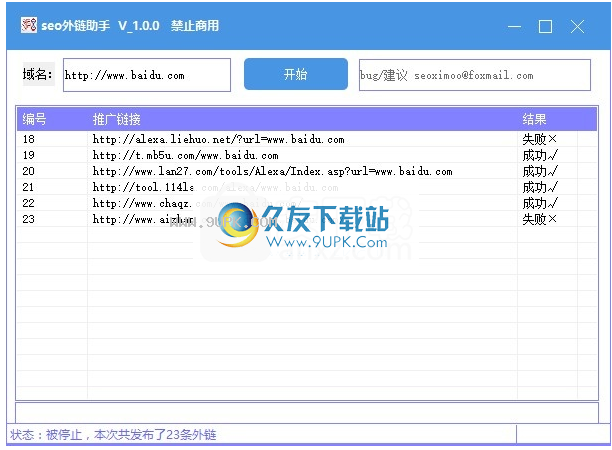Click 成功√ result for row 21
The image size is (612, 450).
[540, 187]
